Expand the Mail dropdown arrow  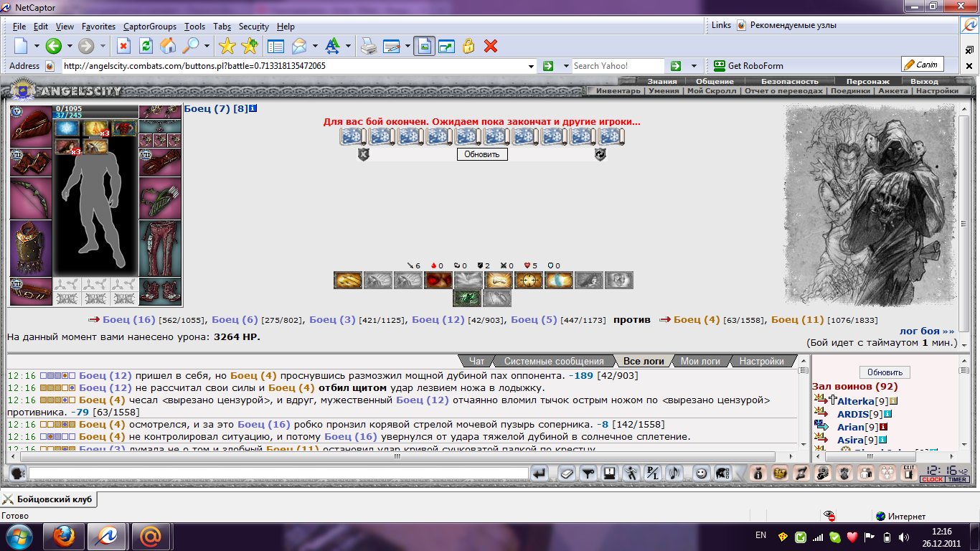(315, 46)
